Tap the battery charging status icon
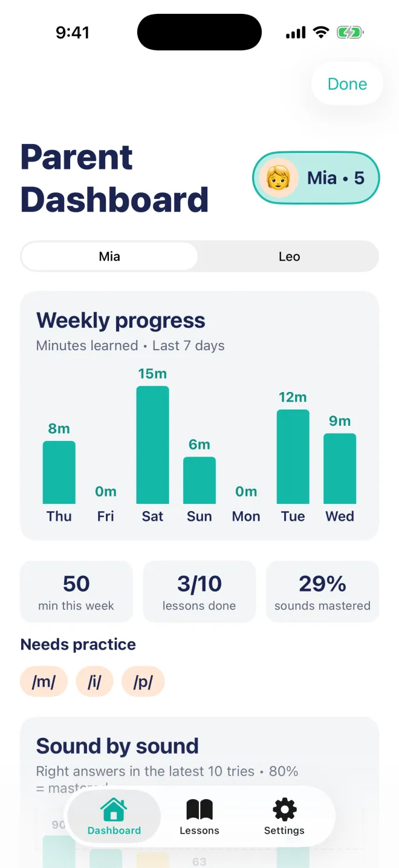Screen dimensions: 399x868 [x=350, y=33]
